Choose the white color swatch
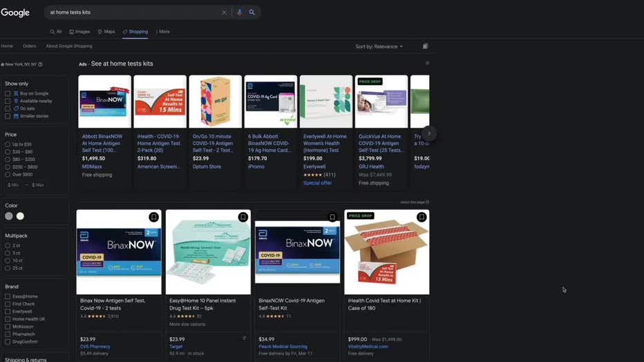 [20, 216]
